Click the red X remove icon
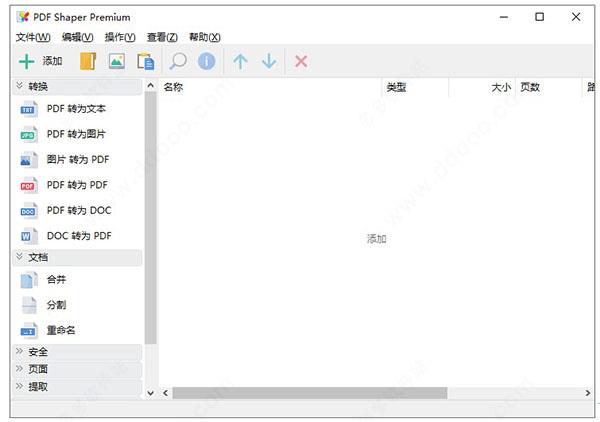This screenshot has height=422, width=600. pyautogui.click(x=301, y=61)
